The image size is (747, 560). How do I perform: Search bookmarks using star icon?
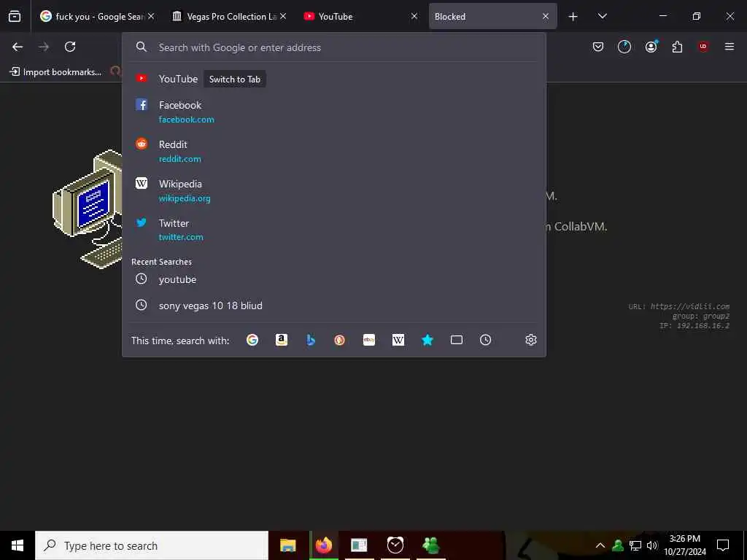point(427,340)
